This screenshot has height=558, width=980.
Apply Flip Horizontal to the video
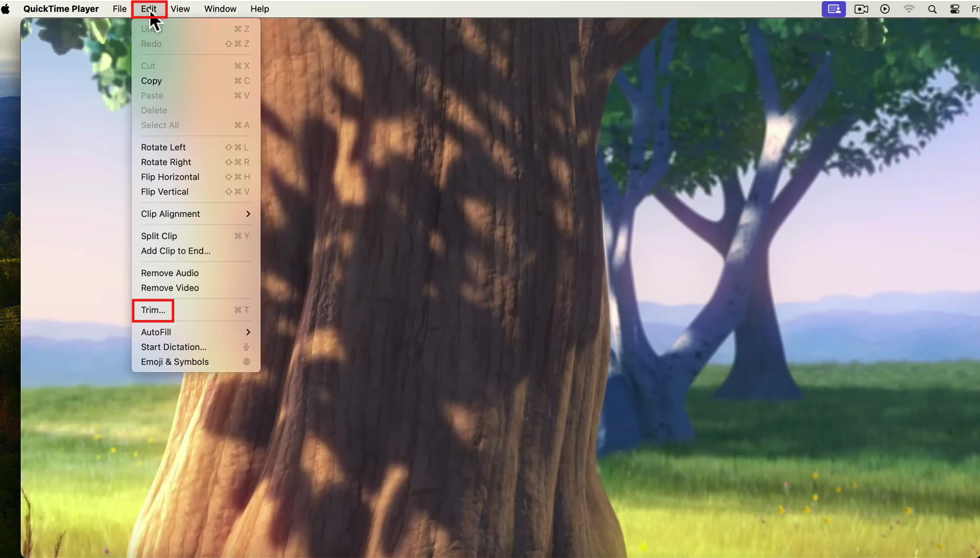195,177
